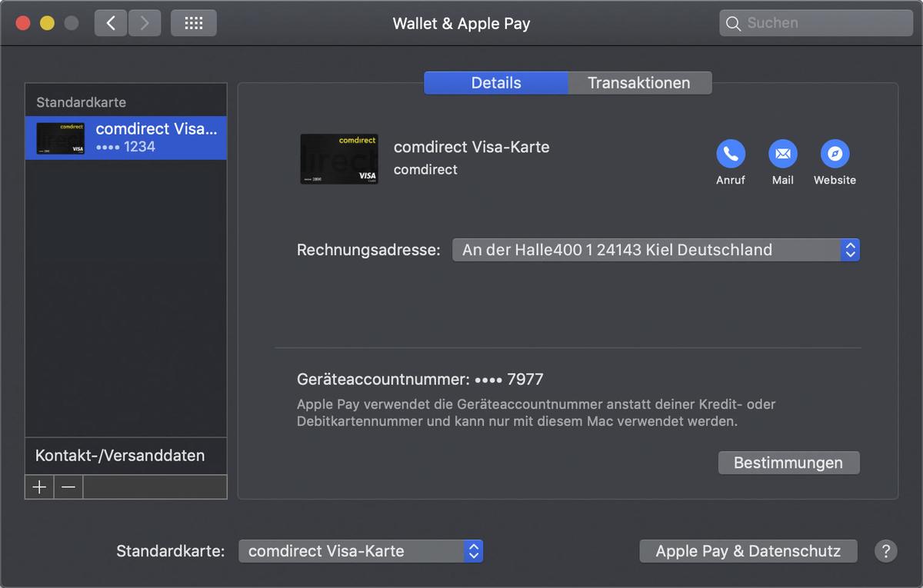923x588 pixels.
Task: Open the comdirect Website compass icon
Action: (x=835, y=154)
